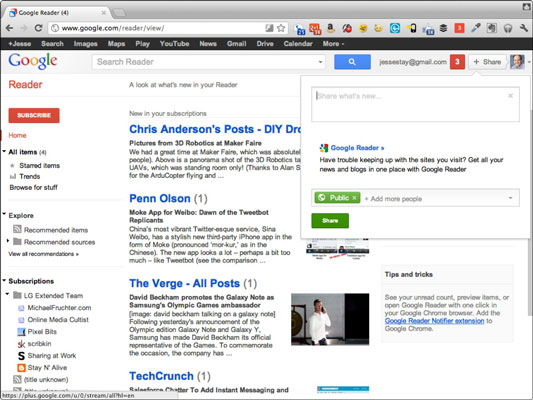Open View all recommendations link
The image size is (533, 400).
click(x=44, y=254)
